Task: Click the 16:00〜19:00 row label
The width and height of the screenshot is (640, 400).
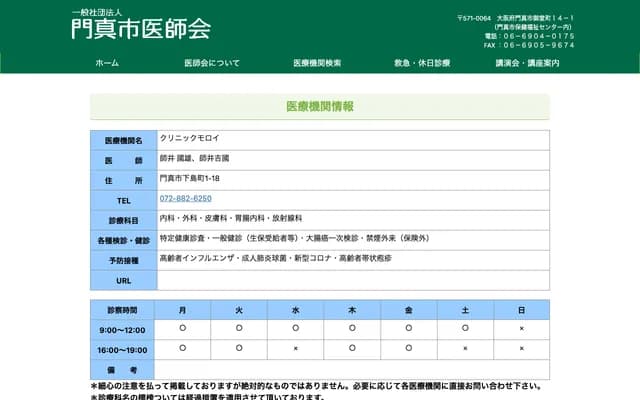Action: pyautogui.click(x=122, y=350)
